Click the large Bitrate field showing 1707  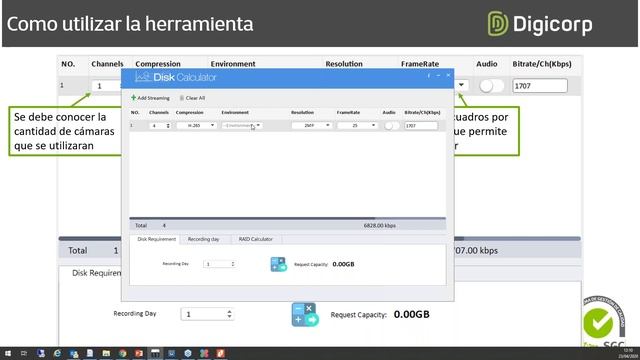pos(540,86)
